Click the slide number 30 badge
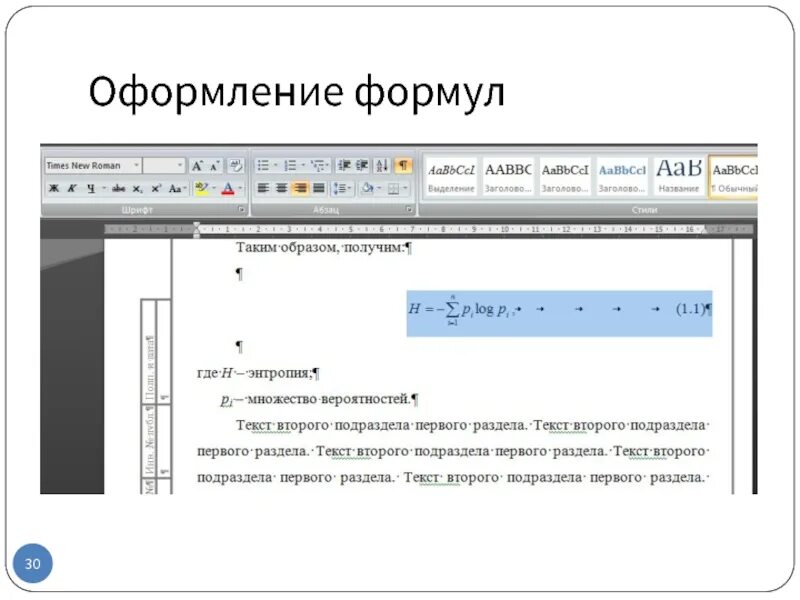This screenshot has height=600, width=800. 33,564
